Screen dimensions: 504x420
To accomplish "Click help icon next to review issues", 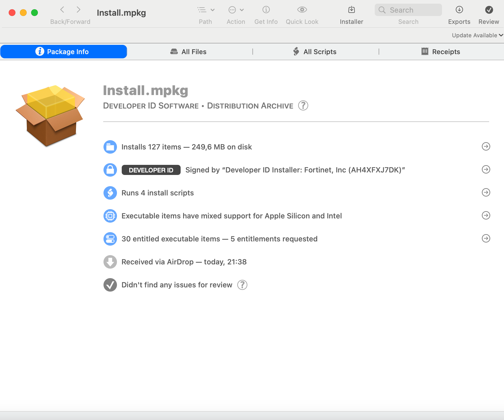I will (242, 285).
